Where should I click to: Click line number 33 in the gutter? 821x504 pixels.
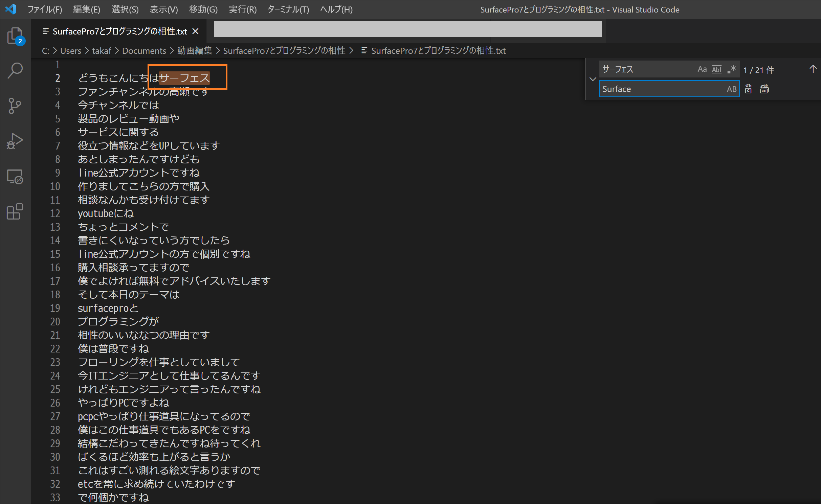click(55, 498)
